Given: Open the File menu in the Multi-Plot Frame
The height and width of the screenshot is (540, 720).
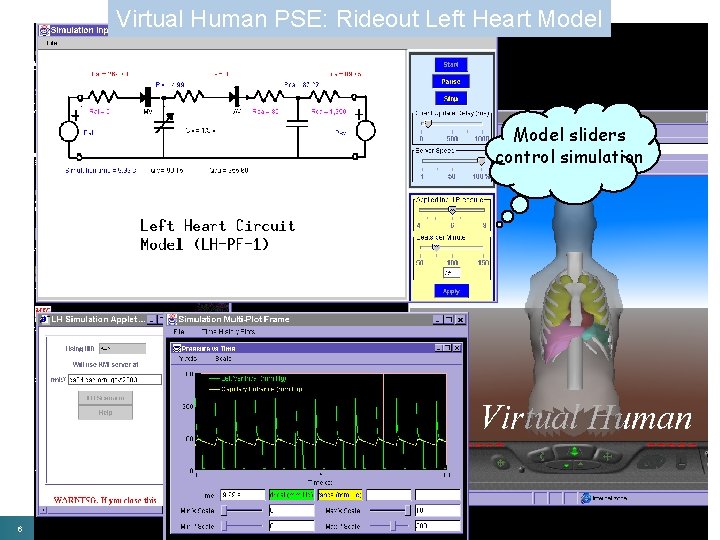Looking at the screenshot, I should click(179, 332).
